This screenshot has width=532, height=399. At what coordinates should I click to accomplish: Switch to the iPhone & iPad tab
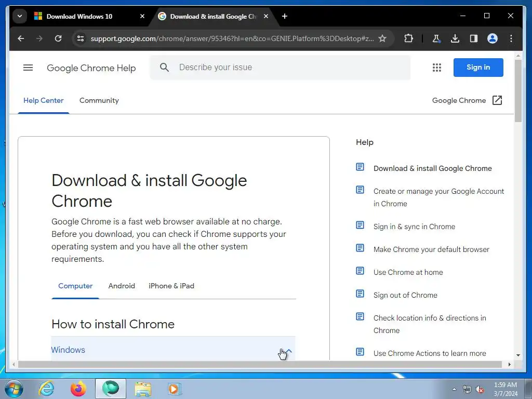tap(171, 286)
